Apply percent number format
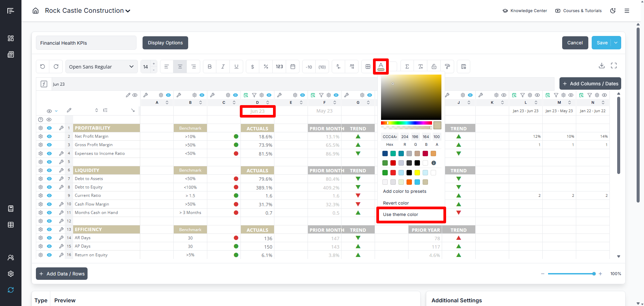 [266, 67]
